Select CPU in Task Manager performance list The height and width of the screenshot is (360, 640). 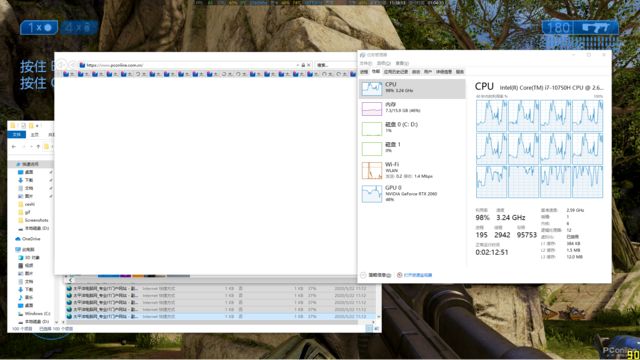412,89
